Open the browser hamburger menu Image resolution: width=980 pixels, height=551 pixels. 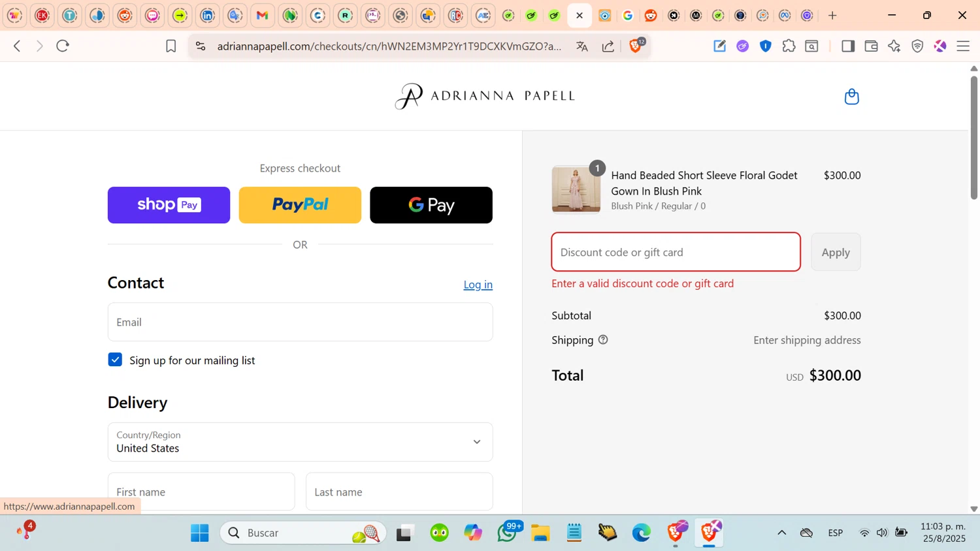pos(963,46)
